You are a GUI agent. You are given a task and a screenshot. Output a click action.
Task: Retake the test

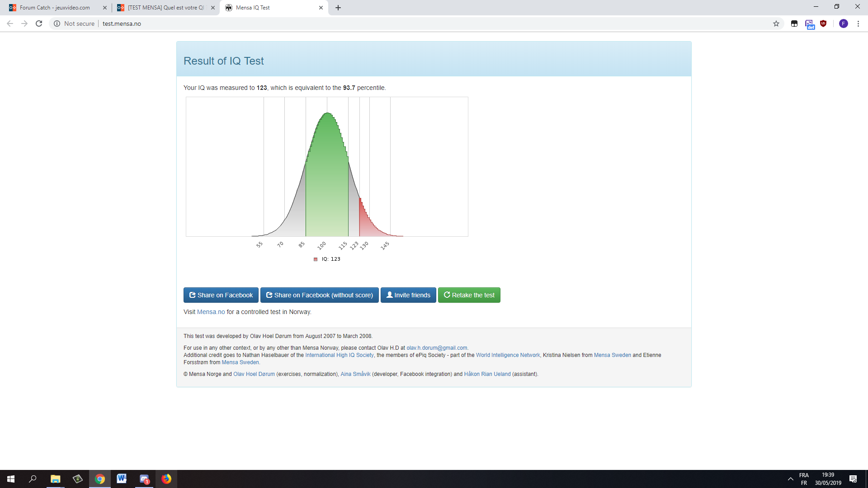pos(469,295)
